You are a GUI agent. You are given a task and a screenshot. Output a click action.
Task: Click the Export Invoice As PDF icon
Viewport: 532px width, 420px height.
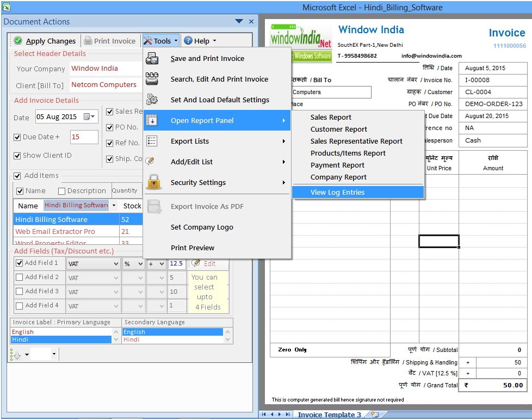154,206
